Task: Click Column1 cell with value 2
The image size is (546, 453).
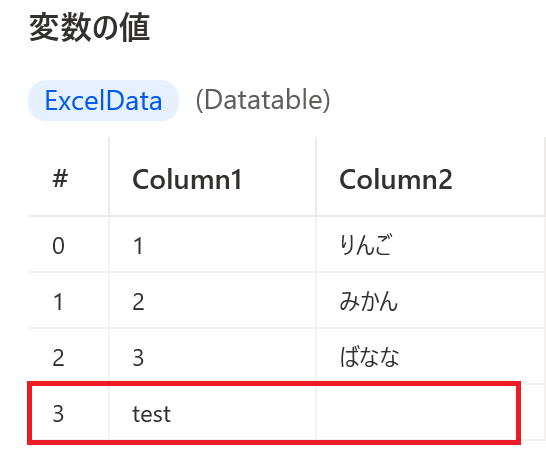Action: coord(213,300)
